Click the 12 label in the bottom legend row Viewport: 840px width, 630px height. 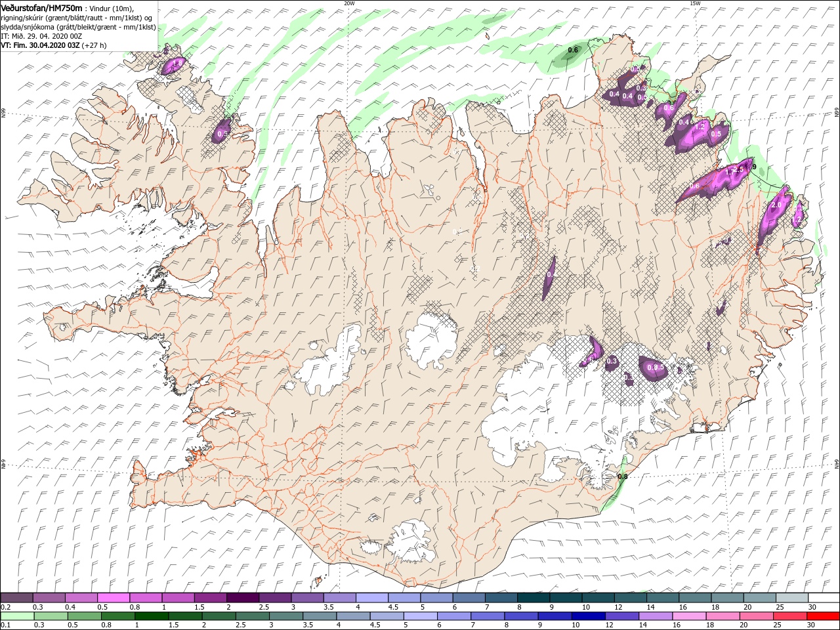(610, 625)
